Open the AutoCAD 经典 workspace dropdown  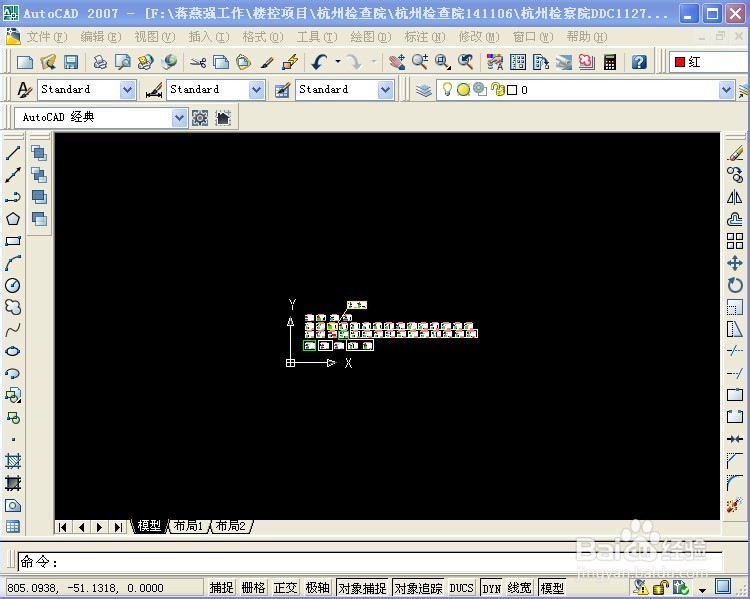[179, 118]
